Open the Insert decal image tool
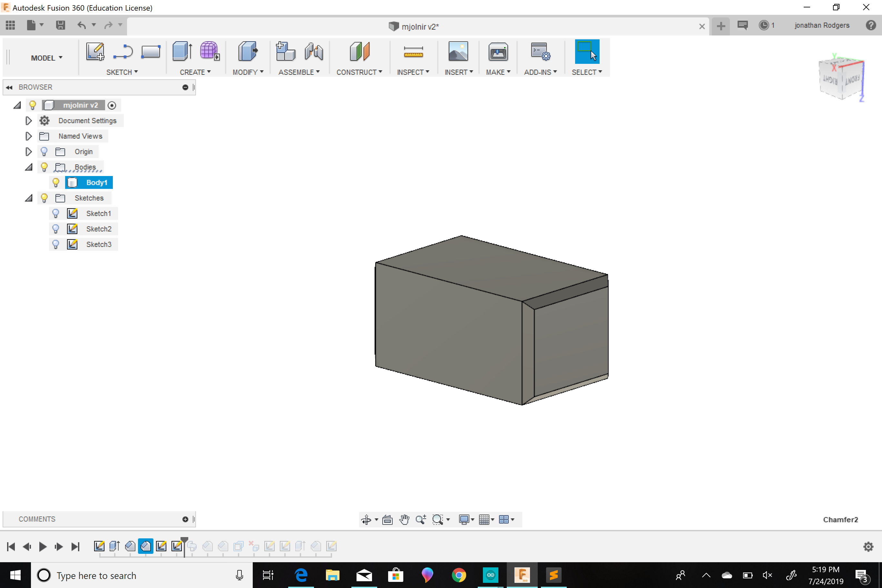 coord(458,51)
